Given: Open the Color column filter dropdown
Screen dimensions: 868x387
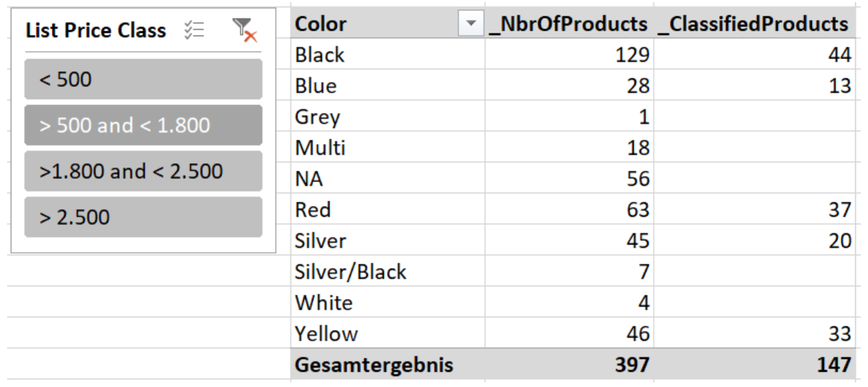Looking at the screenshot, I should tap(470, 24).
